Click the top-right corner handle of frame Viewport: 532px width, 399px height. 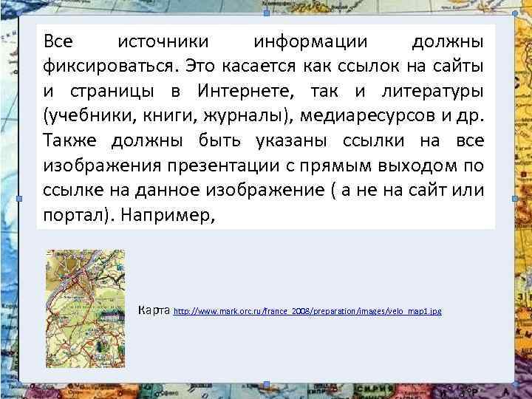(x=515, y=13)
